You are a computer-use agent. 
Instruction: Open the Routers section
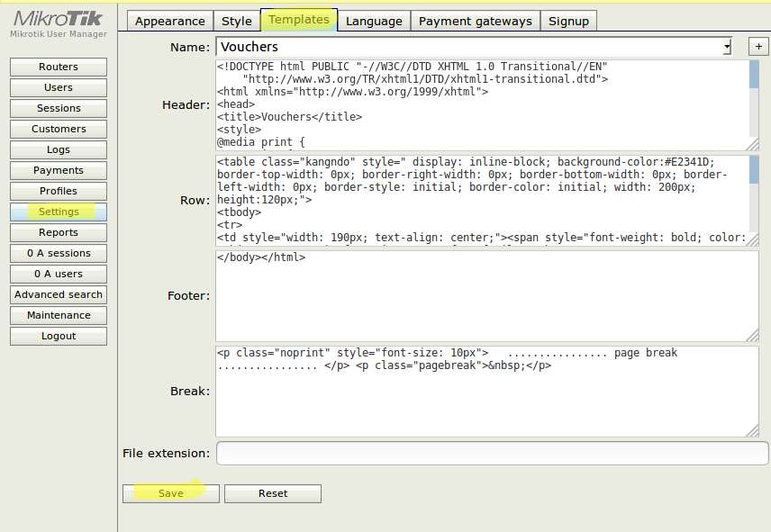click(58, 67)
